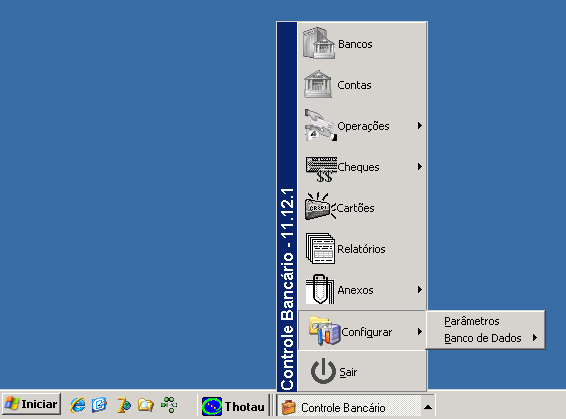Viewport: 566px width, 419px height.
Task: Click the Controle Bancário taskbar button
Action: pyautogui.click(x=349, y=407)
